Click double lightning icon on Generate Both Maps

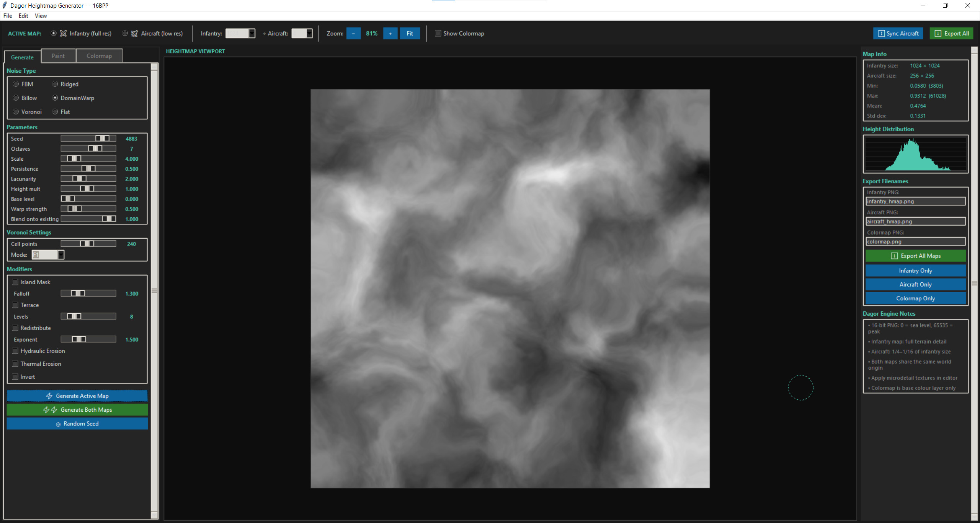[x=50, y=410]
